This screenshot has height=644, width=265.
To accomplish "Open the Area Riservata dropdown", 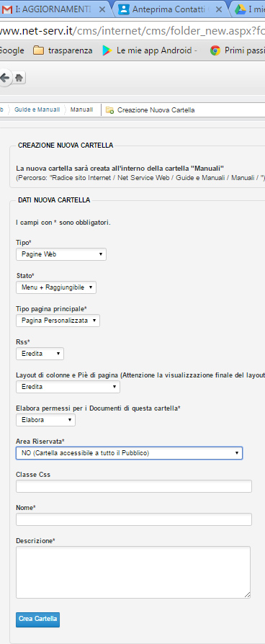I will coord(130,453).
